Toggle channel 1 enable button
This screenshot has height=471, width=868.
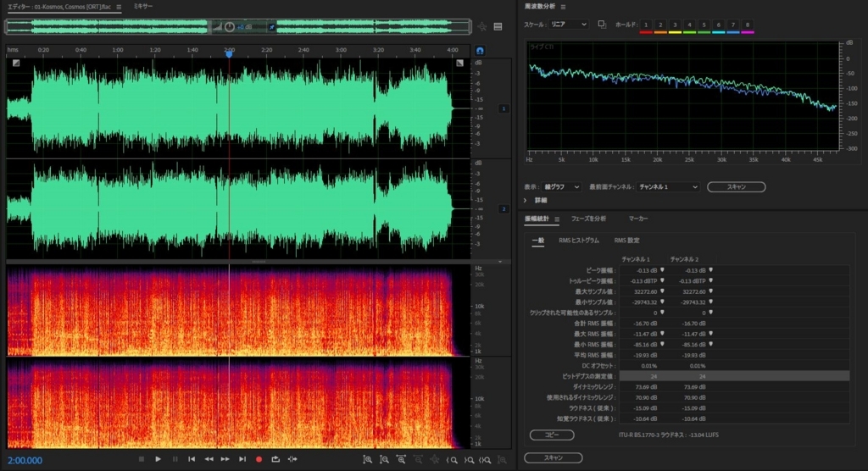[x=504, y=108]
